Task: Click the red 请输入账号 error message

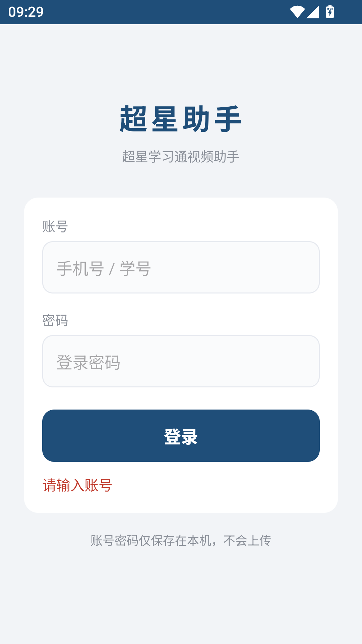Action: [77, 485]
